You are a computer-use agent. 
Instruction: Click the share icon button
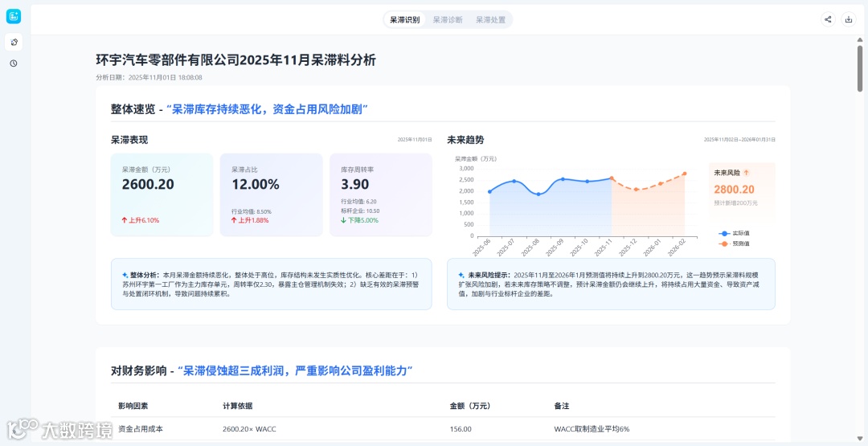pyautogui.click(x=828, y=19)
